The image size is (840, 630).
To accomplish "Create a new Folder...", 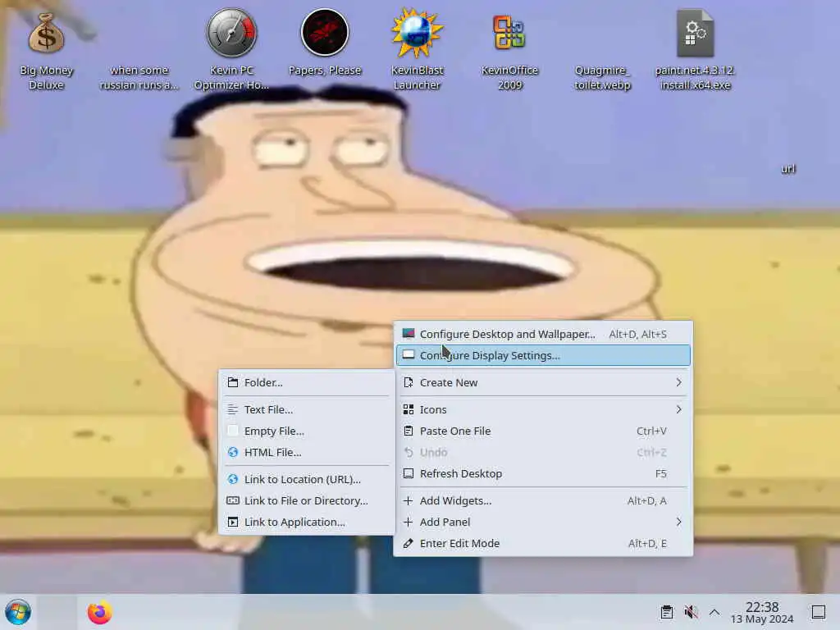I will click(307, 382).
